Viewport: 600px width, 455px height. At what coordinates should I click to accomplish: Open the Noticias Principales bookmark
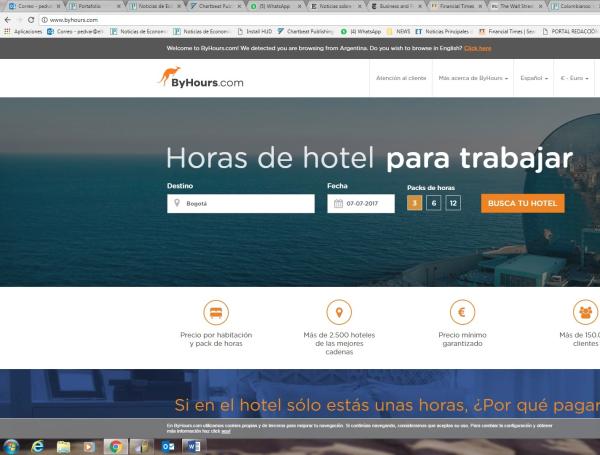tap(443, 32)
